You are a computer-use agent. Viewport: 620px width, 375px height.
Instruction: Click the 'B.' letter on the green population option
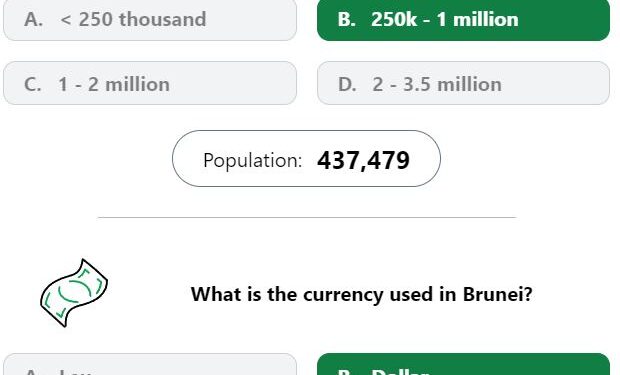(347, 19)
